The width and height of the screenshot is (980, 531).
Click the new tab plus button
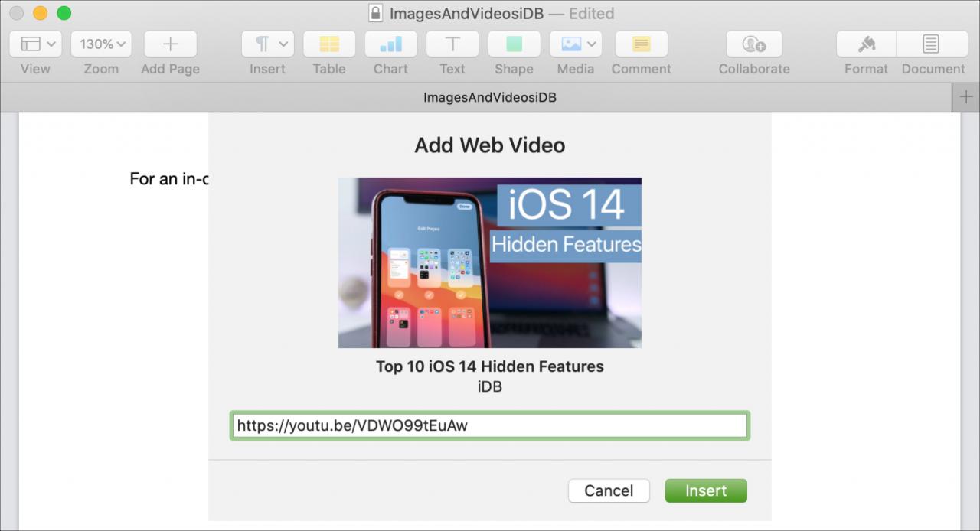click(966, 98)
